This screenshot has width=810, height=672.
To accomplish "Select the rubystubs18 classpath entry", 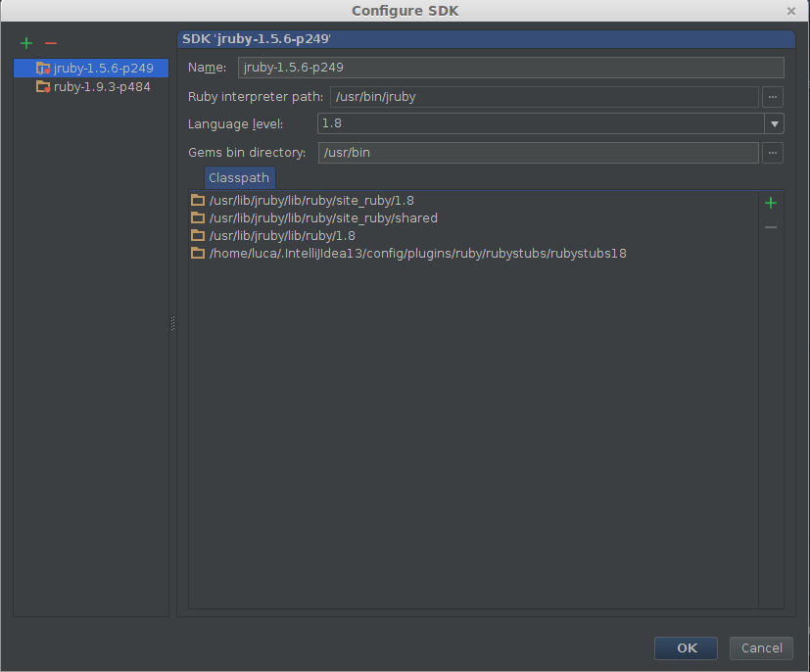I will (x=473, y=253).
